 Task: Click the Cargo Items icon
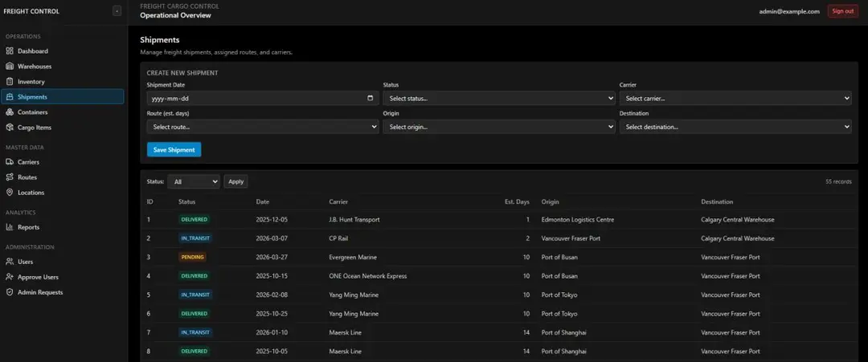click(x=10, y=127)
